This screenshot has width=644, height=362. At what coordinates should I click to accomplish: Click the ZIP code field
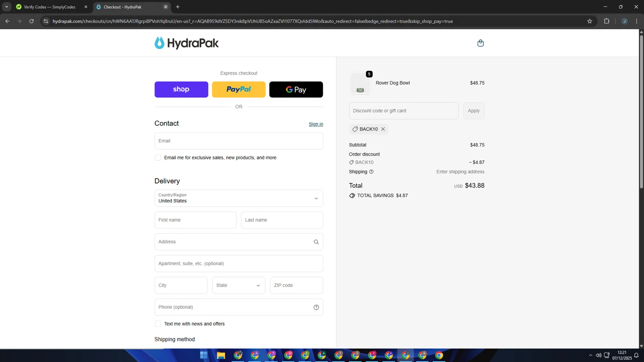coord(296,285)
